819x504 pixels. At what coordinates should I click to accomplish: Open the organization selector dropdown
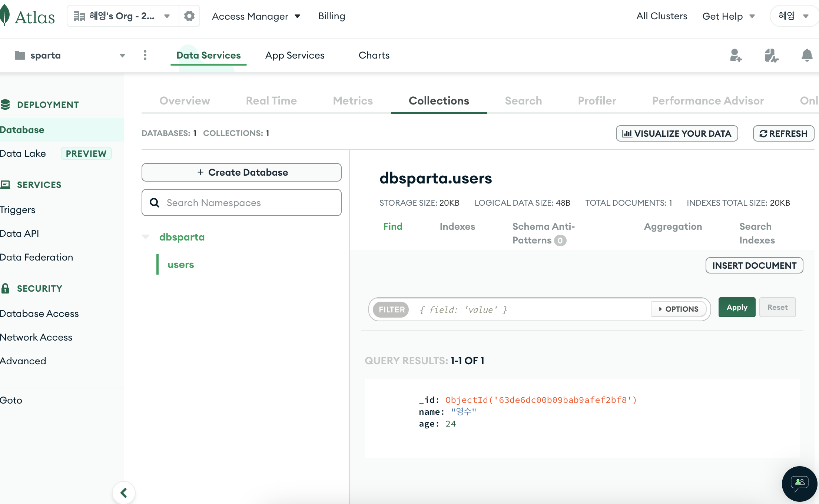[123, 16]
